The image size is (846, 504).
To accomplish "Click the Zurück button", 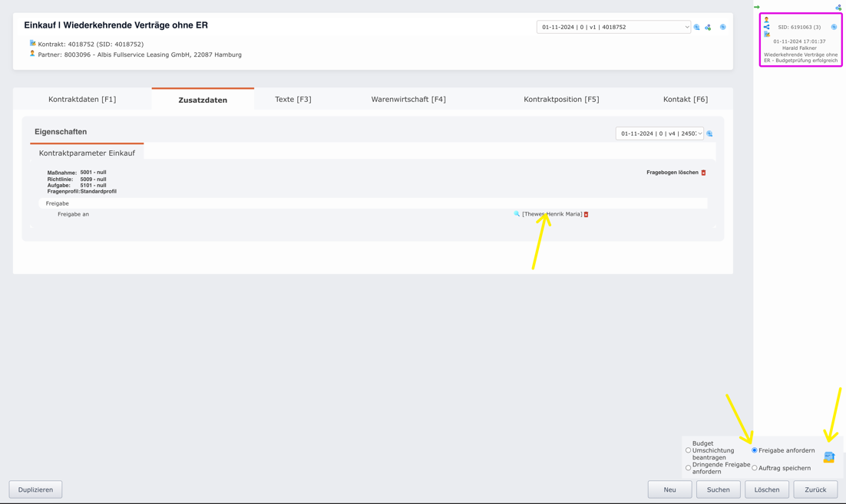I will coord(815,489).
